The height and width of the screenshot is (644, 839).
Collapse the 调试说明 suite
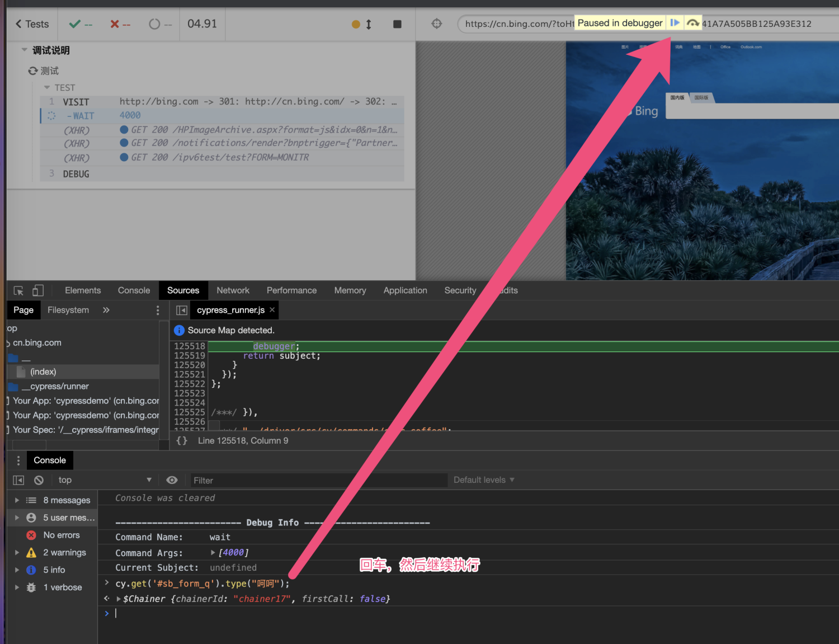pos(24,50)
